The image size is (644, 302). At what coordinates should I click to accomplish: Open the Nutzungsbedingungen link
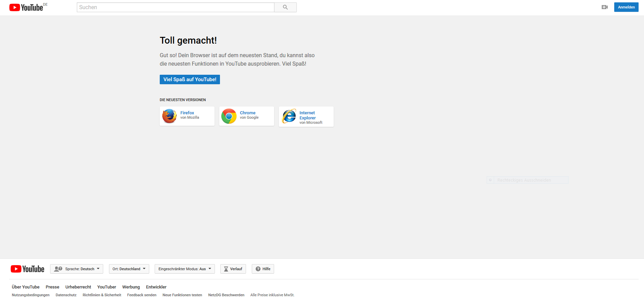[31, 295]
